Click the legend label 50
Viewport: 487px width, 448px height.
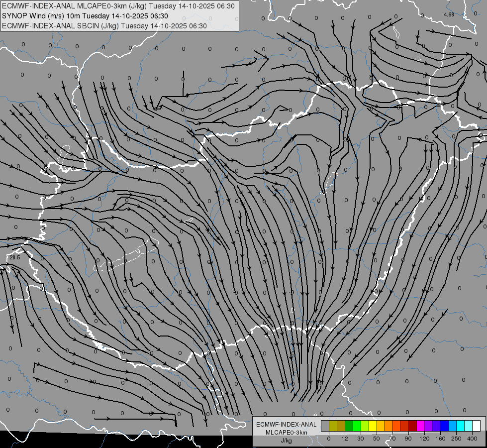pos(377,439)
